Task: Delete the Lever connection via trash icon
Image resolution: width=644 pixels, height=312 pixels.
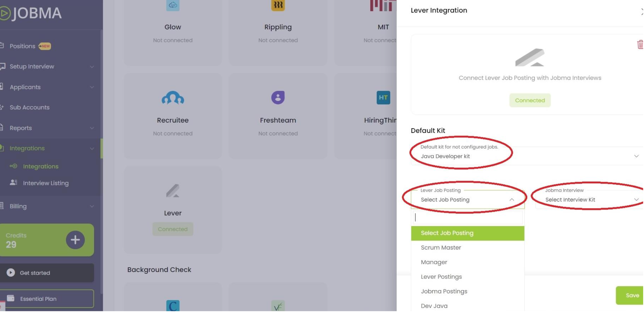Action: (640, 45)
